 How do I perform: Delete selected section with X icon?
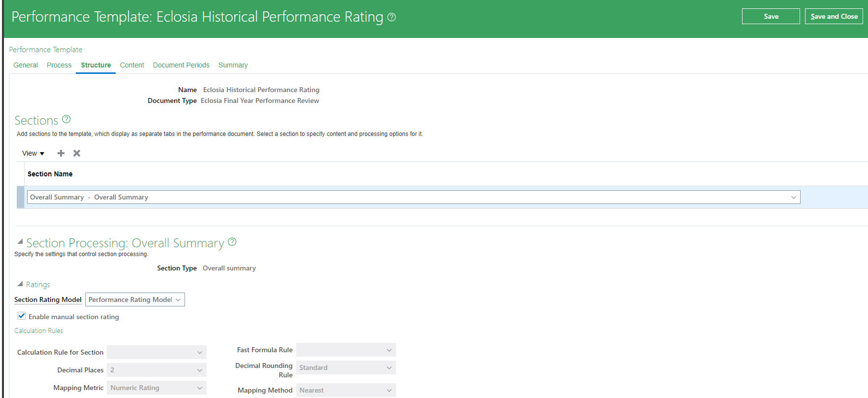[77, 153]
